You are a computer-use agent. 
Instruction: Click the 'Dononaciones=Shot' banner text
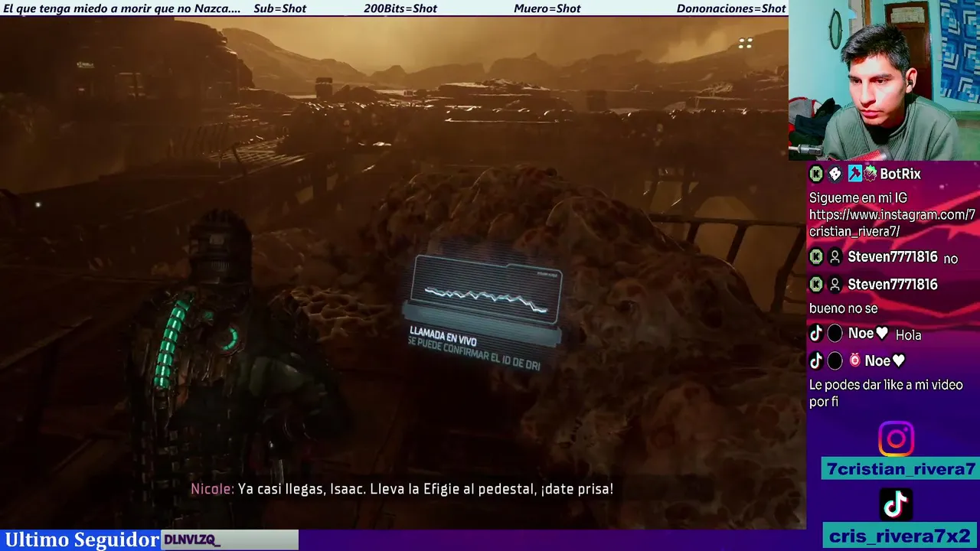(731, 8)
